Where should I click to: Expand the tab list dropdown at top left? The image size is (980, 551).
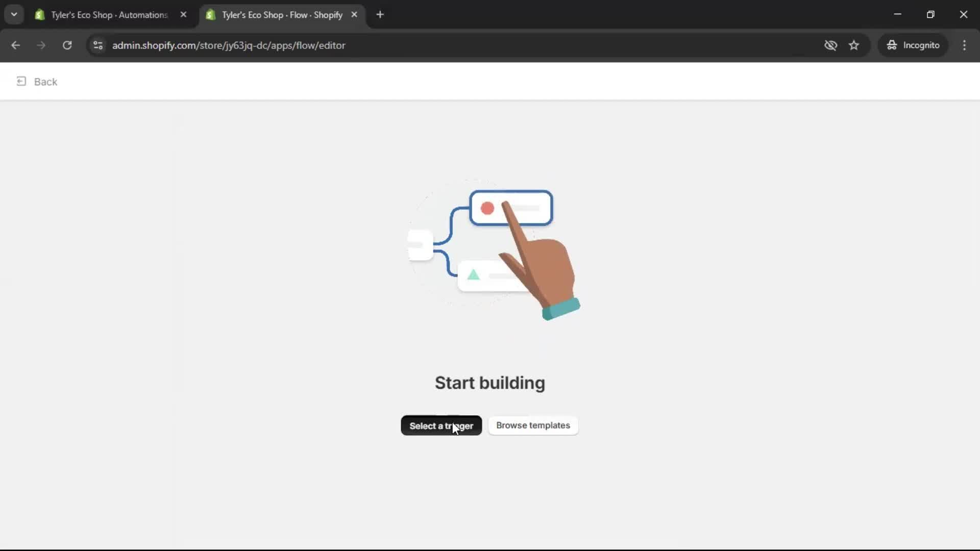14,14
